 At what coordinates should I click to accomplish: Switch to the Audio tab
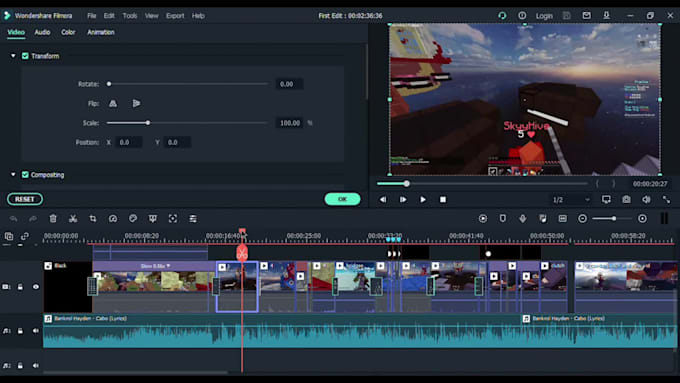click(x=42, y=32)
